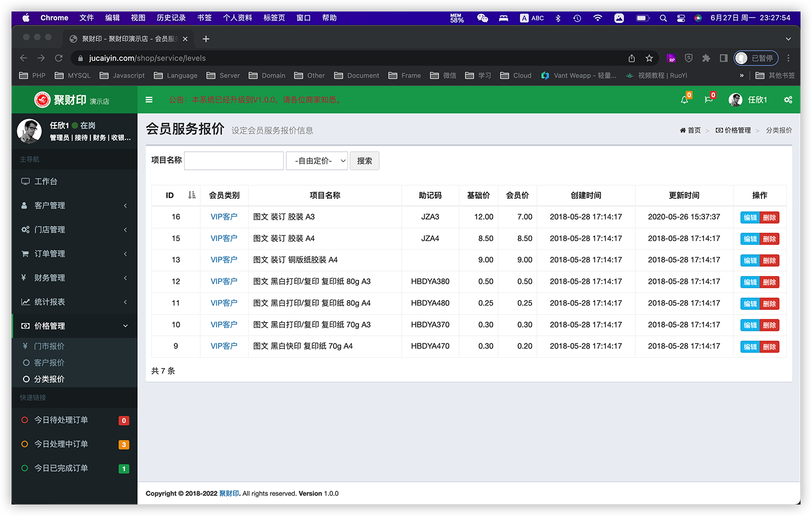Viewport: 812px width, 516px height.
Task: Click the 聚财印 logo in the header
Action: pos(72,100)
